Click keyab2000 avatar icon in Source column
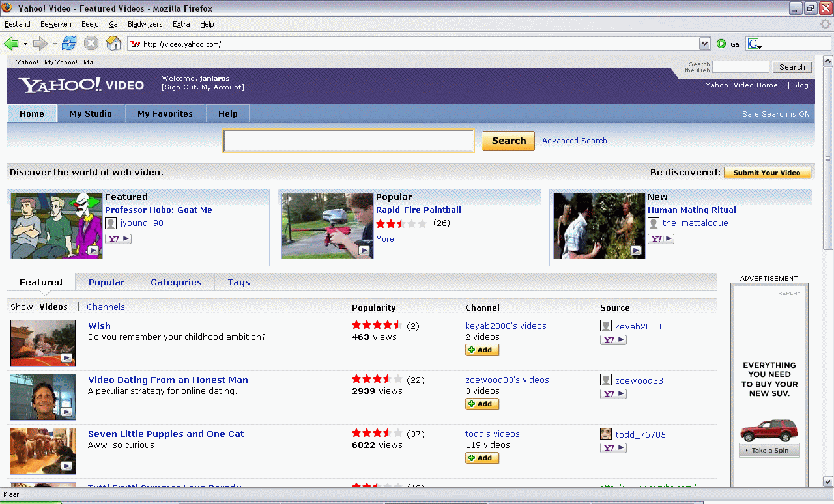 (606, 326)
